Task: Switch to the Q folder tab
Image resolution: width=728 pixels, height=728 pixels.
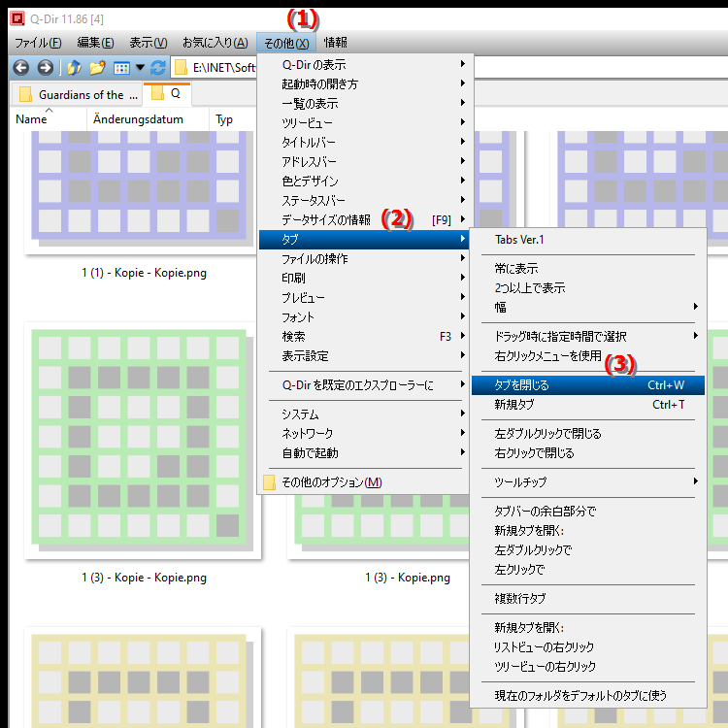Action: pyautogui.click(x=167, y=93)
